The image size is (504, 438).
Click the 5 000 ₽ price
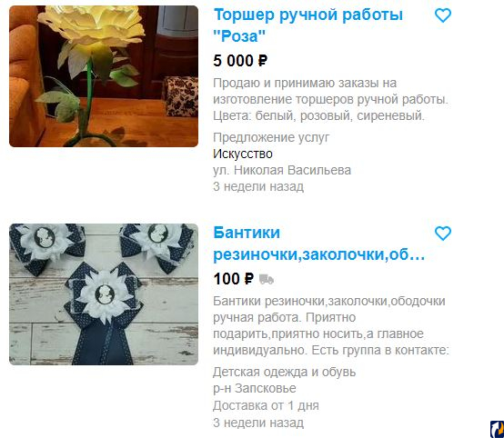coord(240,61)
